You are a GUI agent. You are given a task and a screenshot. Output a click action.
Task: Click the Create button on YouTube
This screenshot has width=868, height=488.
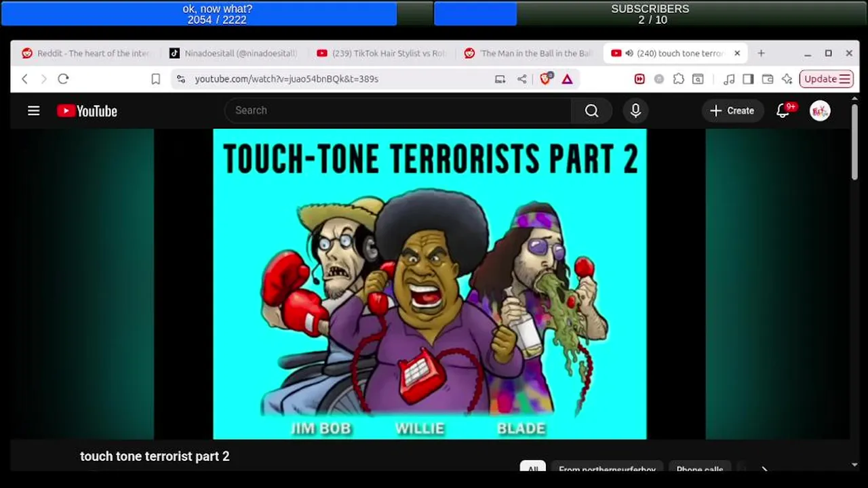732,110
